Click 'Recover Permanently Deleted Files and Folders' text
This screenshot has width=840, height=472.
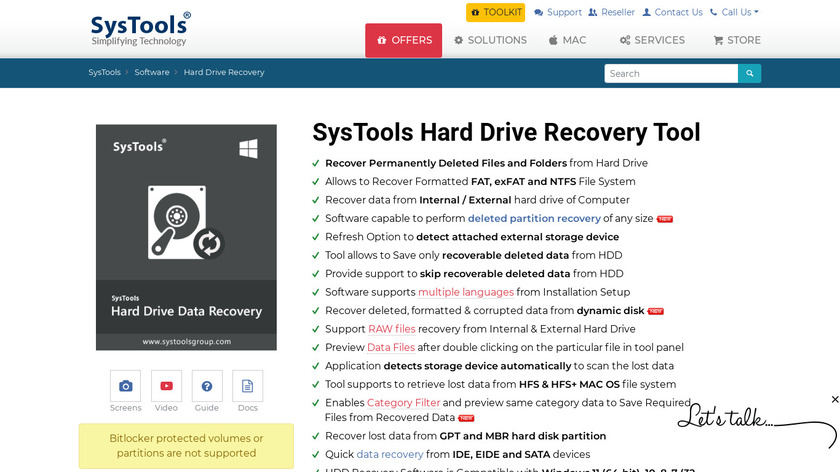(x=446, y=163)
